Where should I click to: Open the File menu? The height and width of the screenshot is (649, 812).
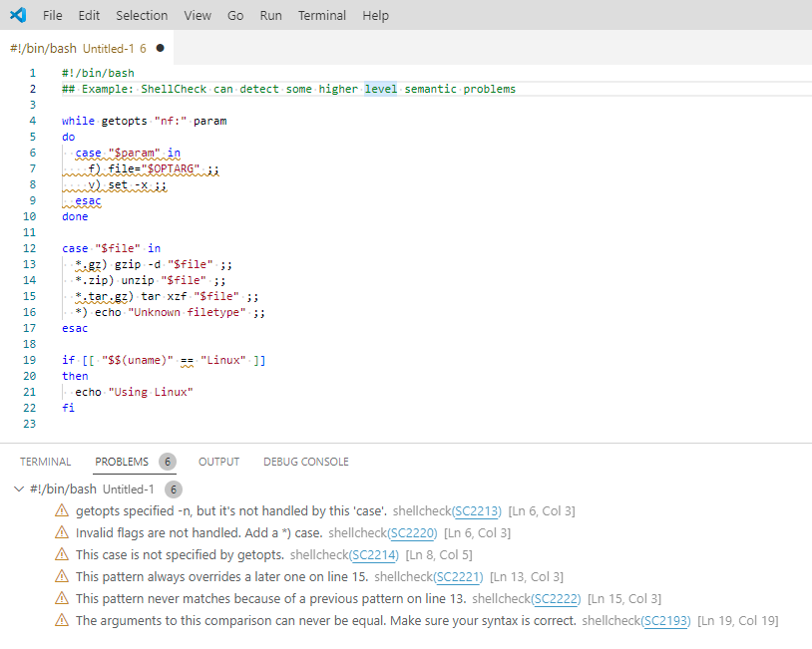click(52, 16)
